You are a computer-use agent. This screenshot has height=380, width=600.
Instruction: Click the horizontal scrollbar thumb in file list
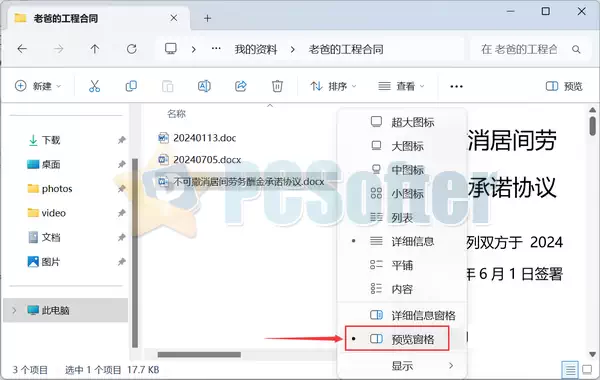click(x=199, y=355)
